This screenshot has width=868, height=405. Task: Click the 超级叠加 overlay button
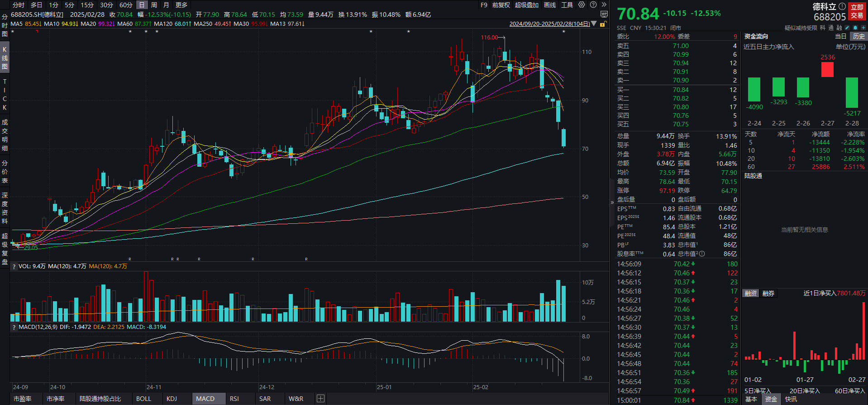[526, 5]
